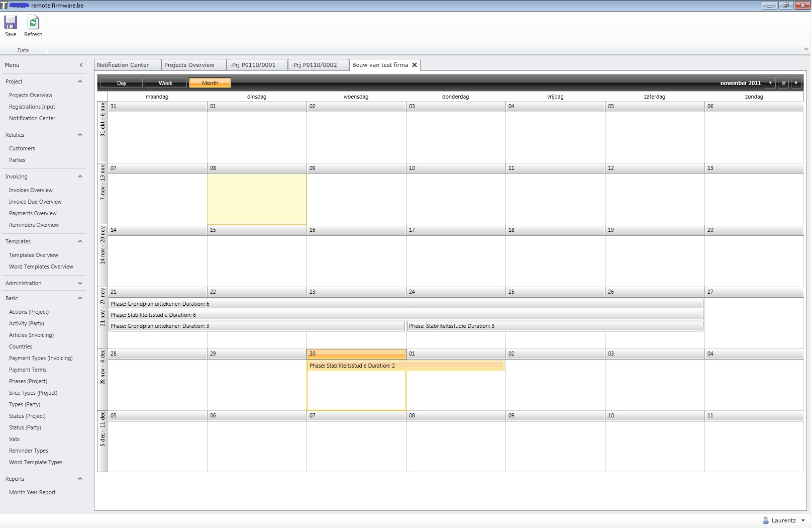
Task: Open the -Prj P0110/0001 tab
Action: 257,65
